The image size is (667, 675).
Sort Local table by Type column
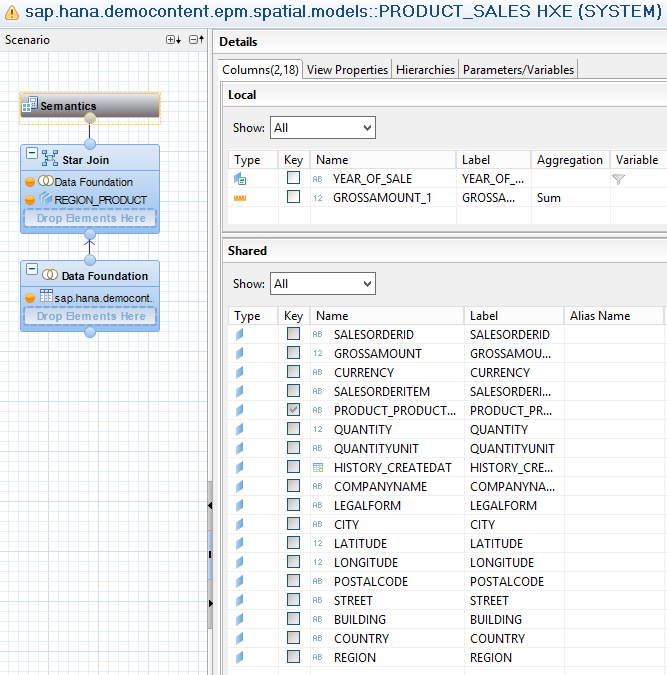pyautogui.click(x=253, y=160)
